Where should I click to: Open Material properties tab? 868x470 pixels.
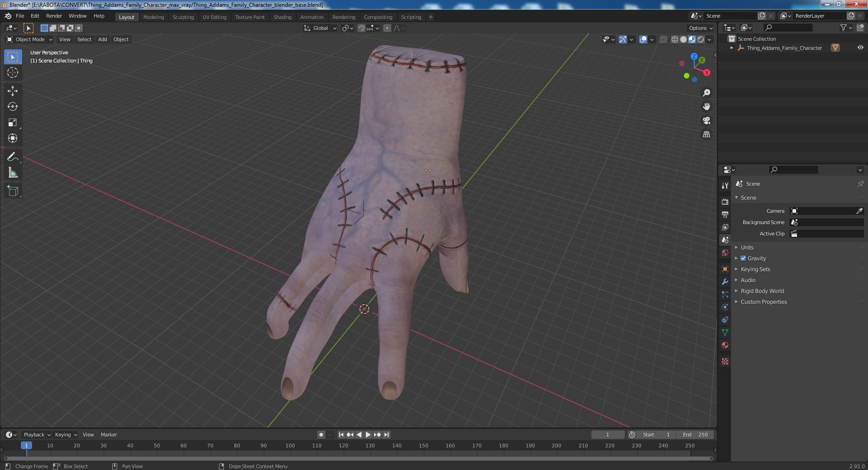click(725, 345)
